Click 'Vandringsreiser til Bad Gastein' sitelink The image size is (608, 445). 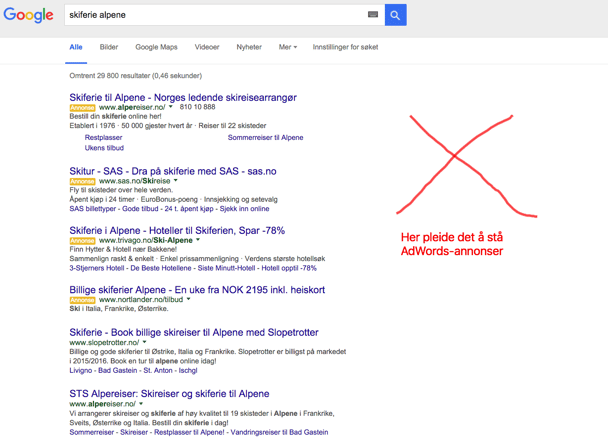[279, 432]
